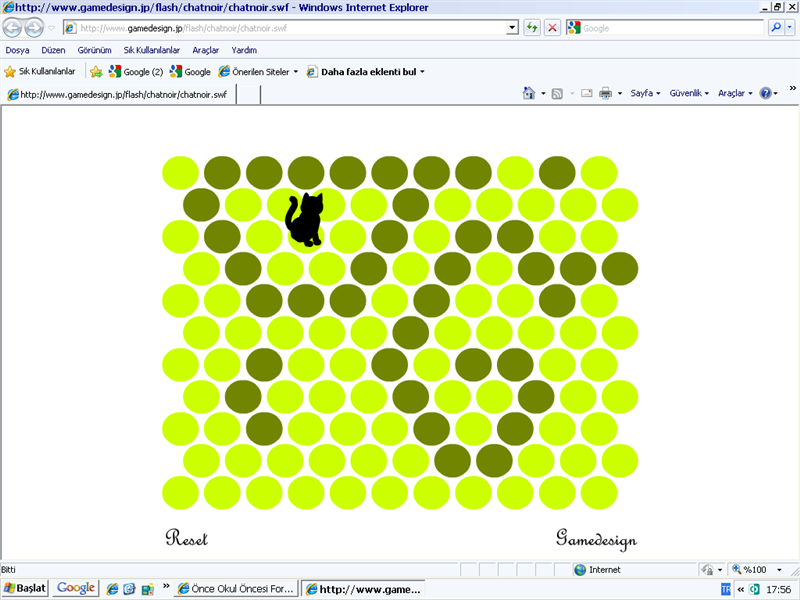800x600 pixels.
Task: Stop loading with the red X icon
Action: click(552, 28)
